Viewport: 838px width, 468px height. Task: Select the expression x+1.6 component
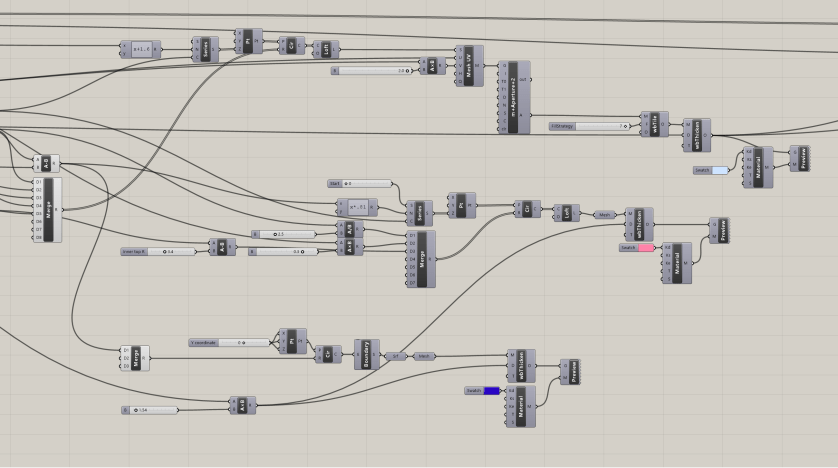[x=140, y=49]
